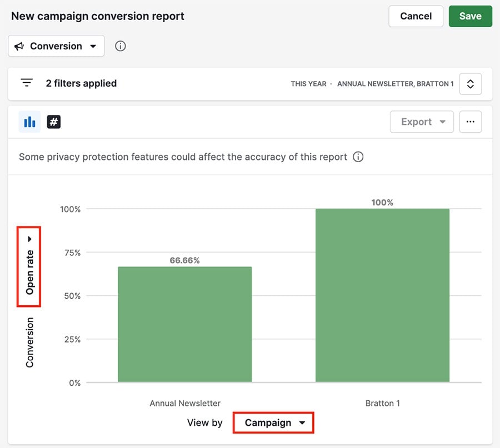The height and width of the screenshot is (448, 500).
Task: Open the Campaign view-by dropdown
Action: (x=273, y=422)
